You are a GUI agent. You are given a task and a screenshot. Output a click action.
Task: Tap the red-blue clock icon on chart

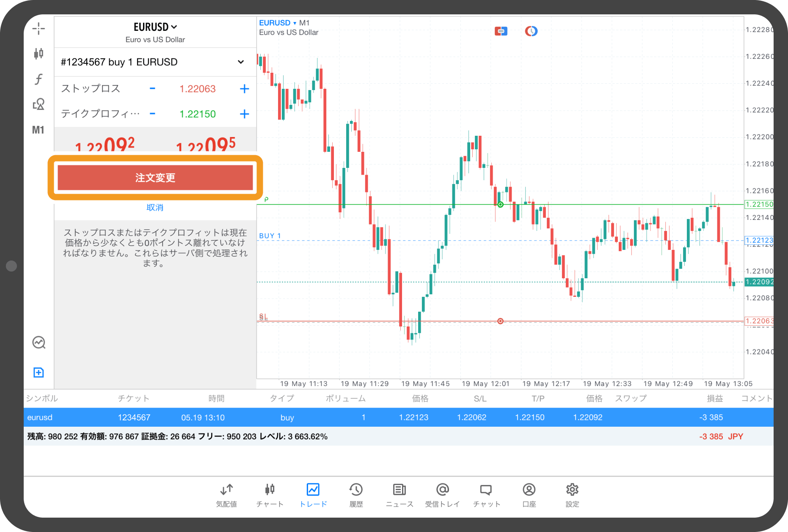(531, 31)
